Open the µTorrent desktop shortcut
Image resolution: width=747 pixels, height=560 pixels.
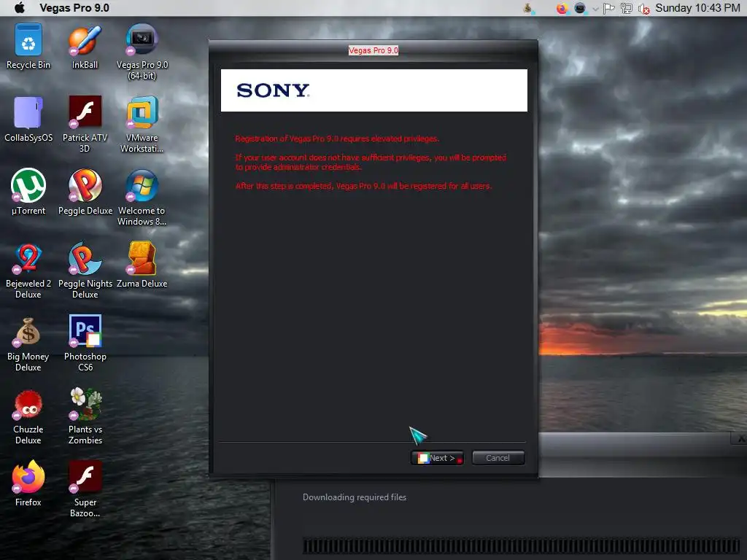pyautogui.click(x=28, y=192)
